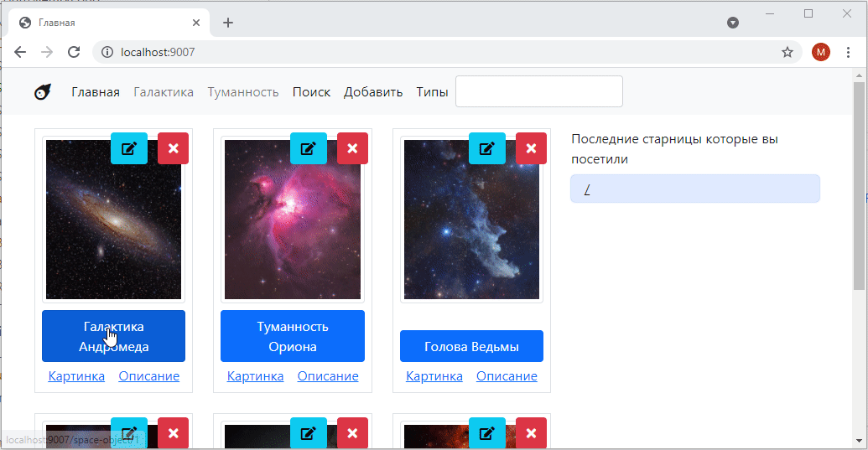This screenshot has width=868, height=450.
Task: Open the Галактика nav item
Action: pos(164,92)
